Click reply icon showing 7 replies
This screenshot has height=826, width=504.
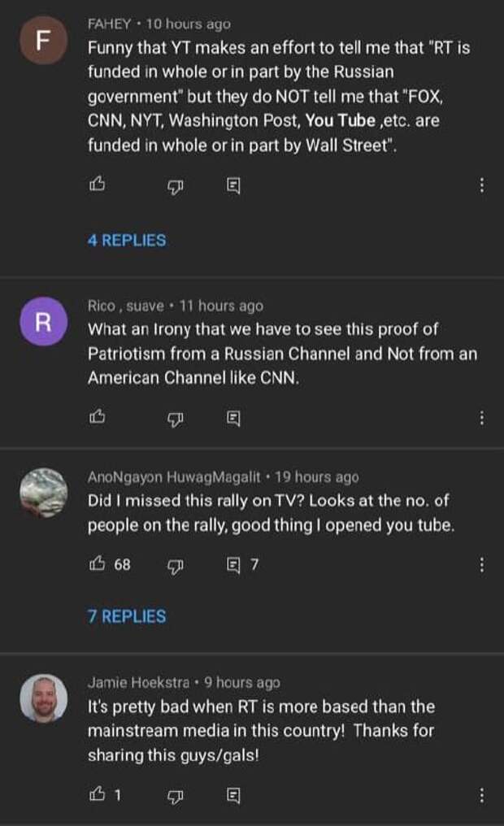coord(233,565)
